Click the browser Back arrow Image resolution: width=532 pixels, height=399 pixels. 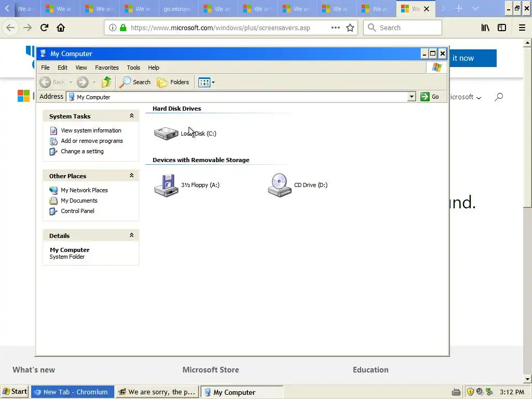pos(10,28)
